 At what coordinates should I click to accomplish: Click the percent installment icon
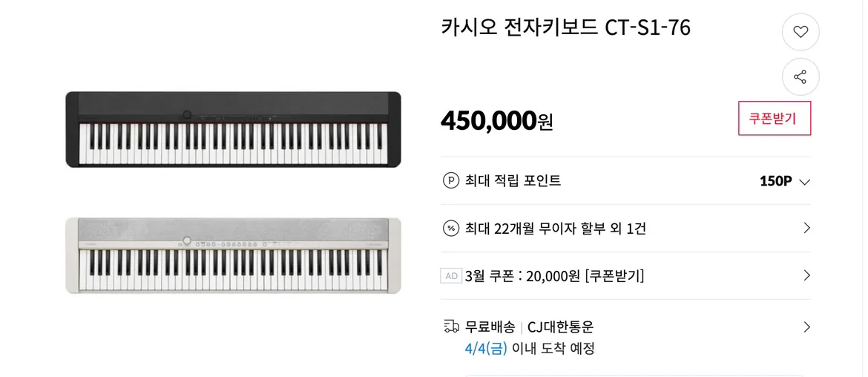click(451, 228)
